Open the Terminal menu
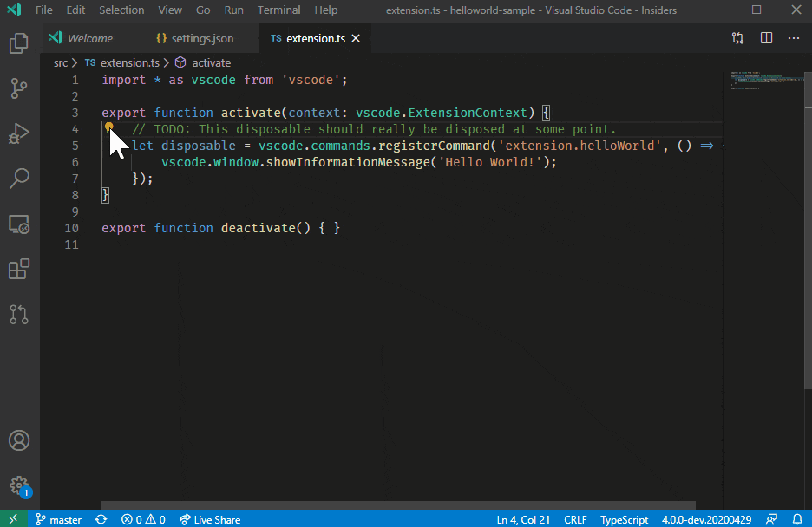812x527 pixels. tap(278, 10)
